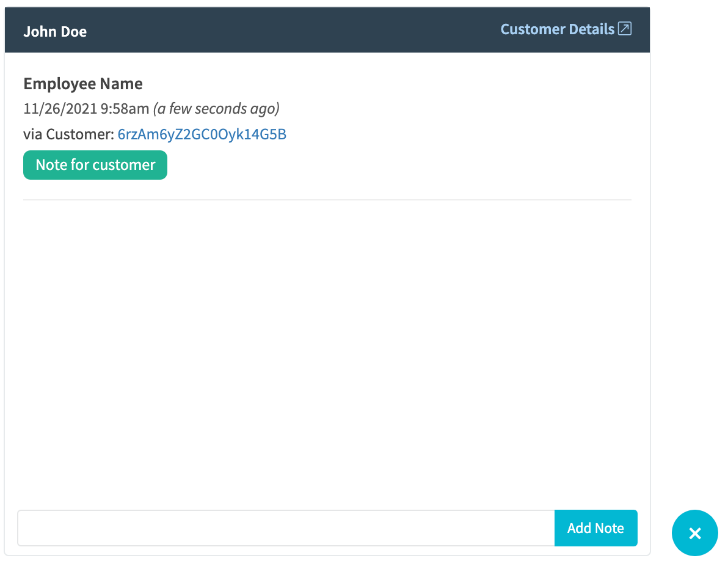Open customer ID 6rzAm6yZ2GC0Oyk14G5B link

pyautogui.click(x=202, y=134)
